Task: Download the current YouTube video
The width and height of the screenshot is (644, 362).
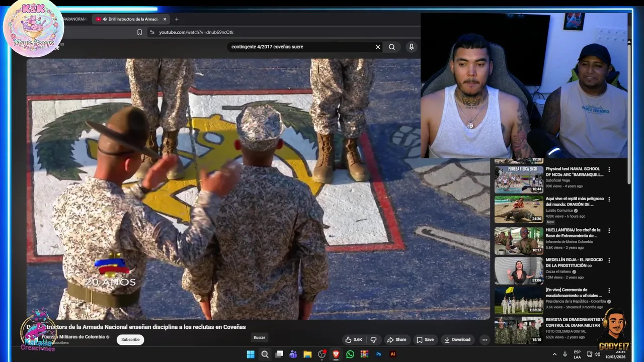Action: (x=457, y=340)
